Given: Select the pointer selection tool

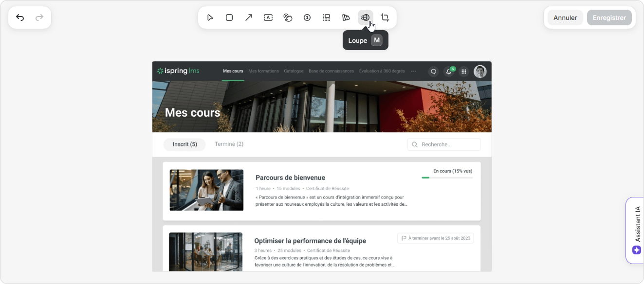Looking at the screenshot, I should point(210,18).
